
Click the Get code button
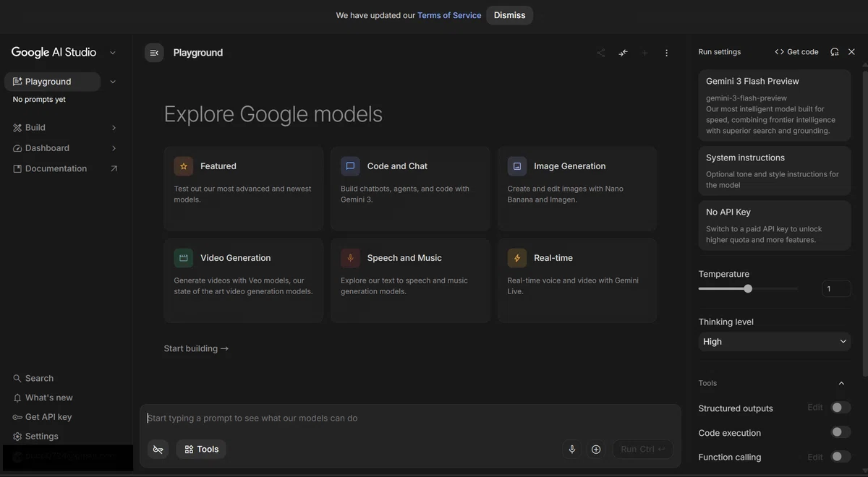point(796,52)
